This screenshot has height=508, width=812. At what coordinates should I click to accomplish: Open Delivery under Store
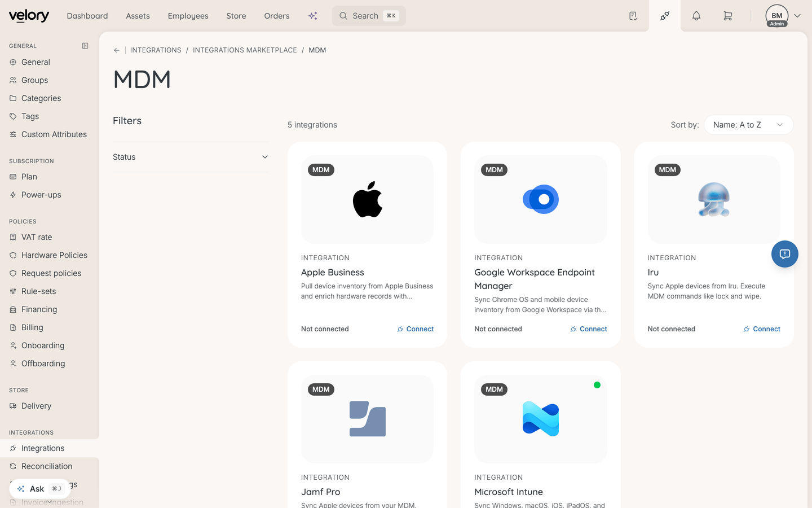click(x=50, y=406)
